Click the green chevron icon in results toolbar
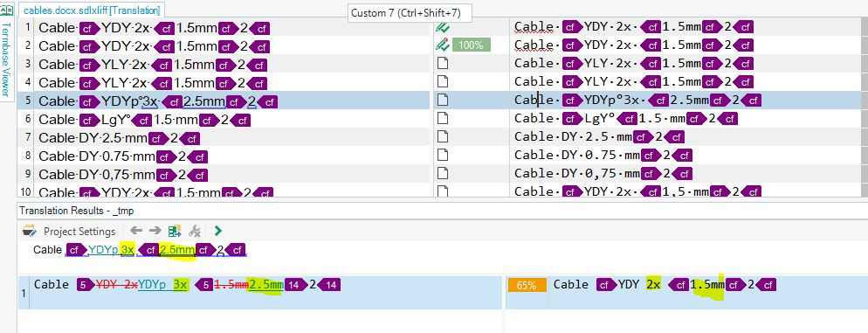This screenshot has width=868, height=333. 218,231
